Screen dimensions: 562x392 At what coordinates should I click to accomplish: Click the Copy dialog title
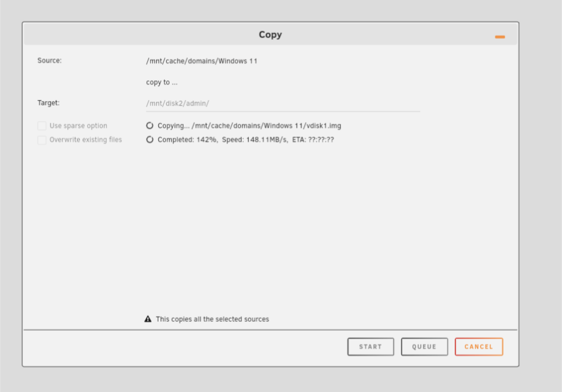270,35
